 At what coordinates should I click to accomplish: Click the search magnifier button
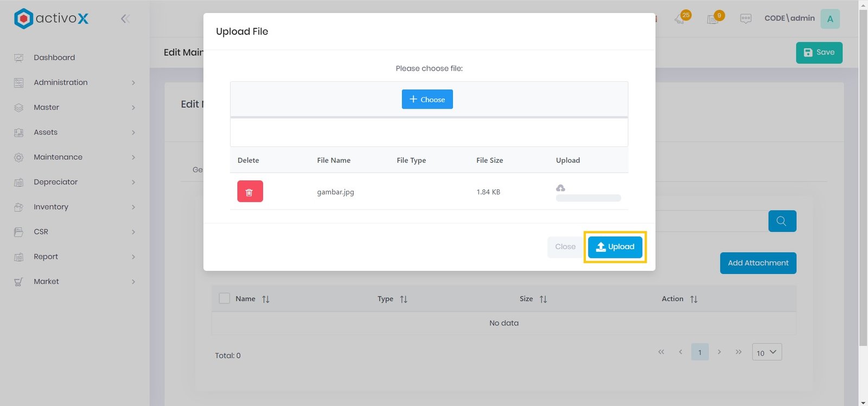(x=782, y=221)
